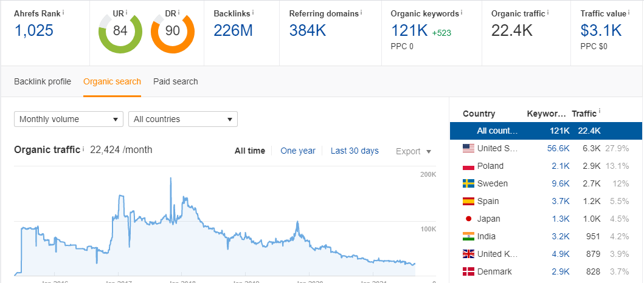The image size is (644, 283).
Task: Open 3.2K keywords for India
Action: 561,236
